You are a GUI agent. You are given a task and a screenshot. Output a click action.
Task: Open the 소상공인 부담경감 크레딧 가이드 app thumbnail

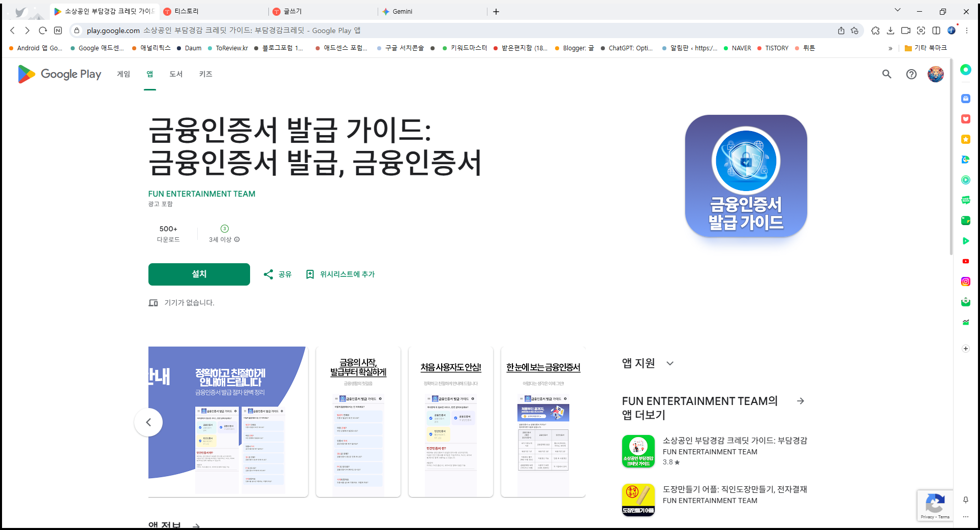(x=638, y=451)
